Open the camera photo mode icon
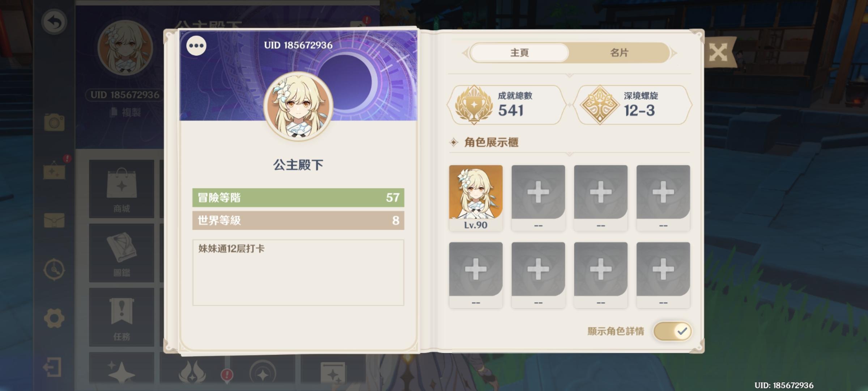The height and width of the screenshot is (391, 868). coord(54,122)
